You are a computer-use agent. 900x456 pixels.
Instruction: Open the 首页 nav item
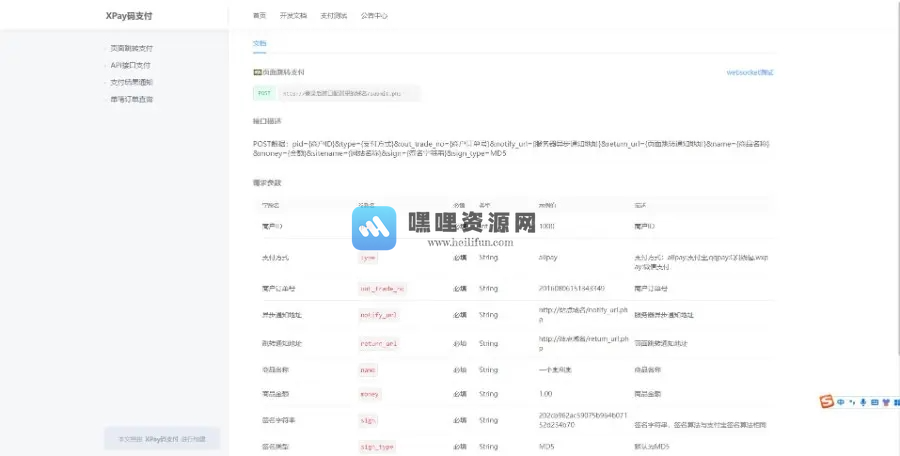pos(259,16)
